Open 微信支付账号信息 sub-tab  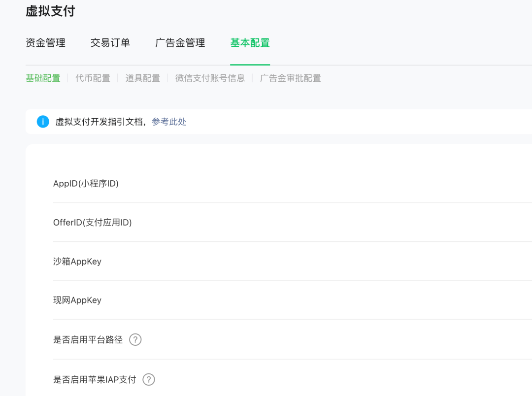[x=210, y=78]
